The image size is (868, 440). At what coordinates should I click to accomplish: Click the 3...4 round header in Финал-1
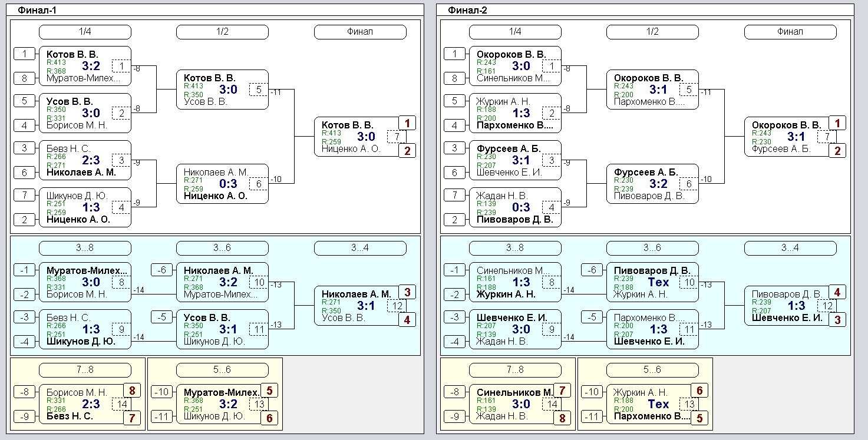point(360,248)
